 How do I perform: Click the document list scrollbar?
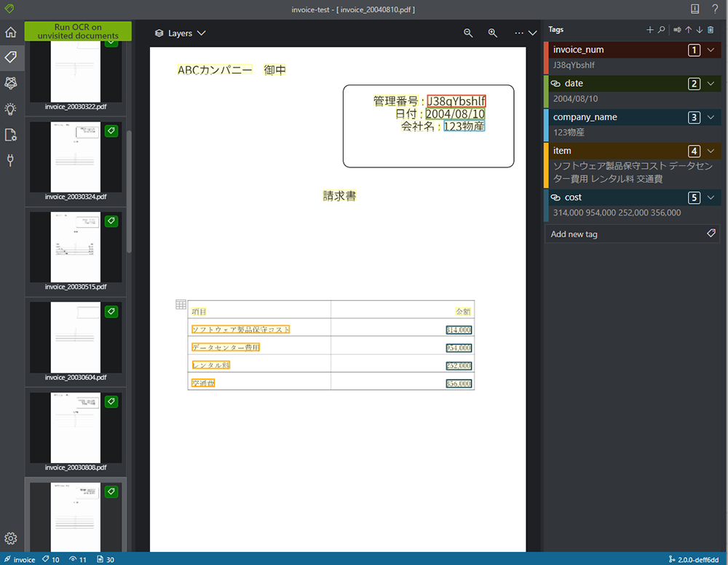tap(129, 191)
